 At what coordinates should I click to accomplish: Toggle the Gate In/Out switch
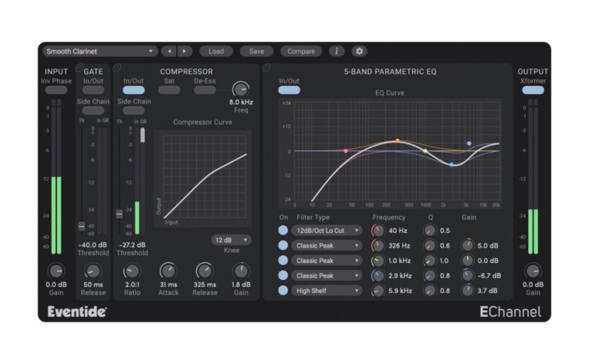93,90
